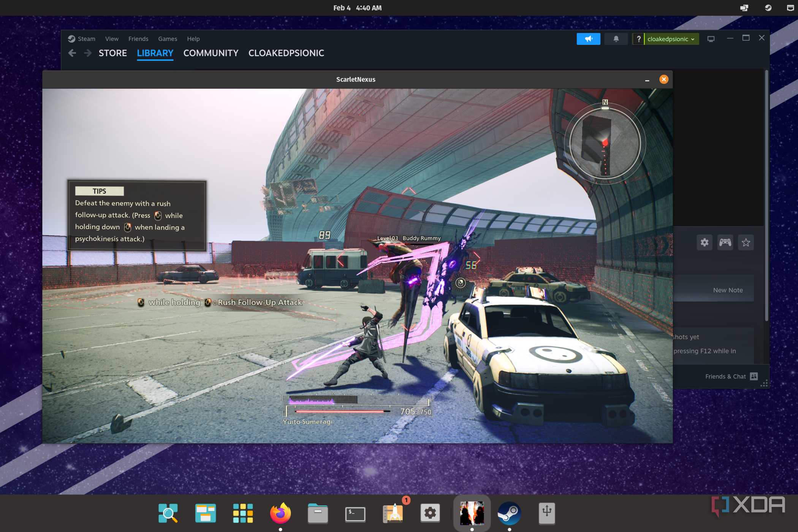This screenshot has width=798, height=532.
Task: Click the enemy lock-on target reticle
Action: (x=460, y=283)
